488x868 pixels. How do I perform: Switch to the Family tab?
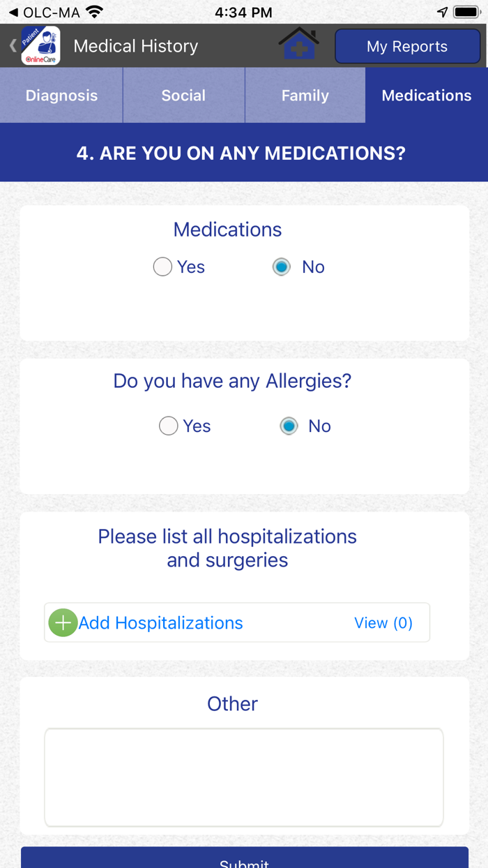pyautogui.click(x=305, y=95)
